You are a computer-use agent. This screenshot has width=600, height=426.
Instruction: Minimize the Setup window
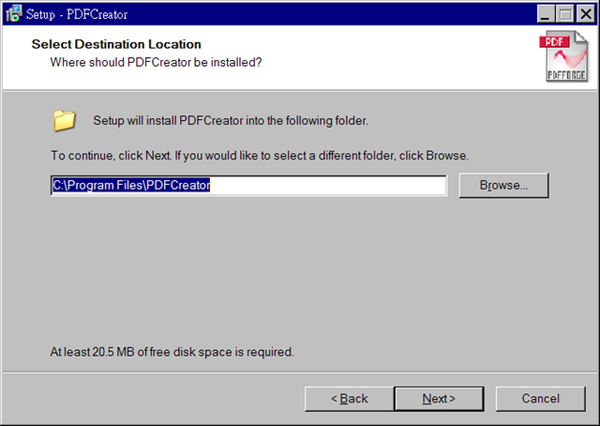[545, 14]
